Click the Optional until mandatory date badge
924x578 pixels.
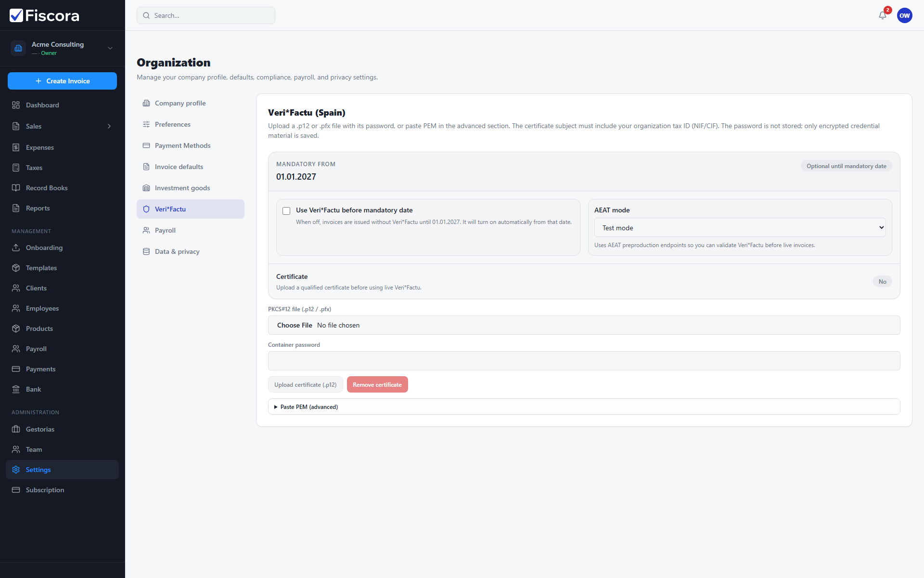(847, 166)
